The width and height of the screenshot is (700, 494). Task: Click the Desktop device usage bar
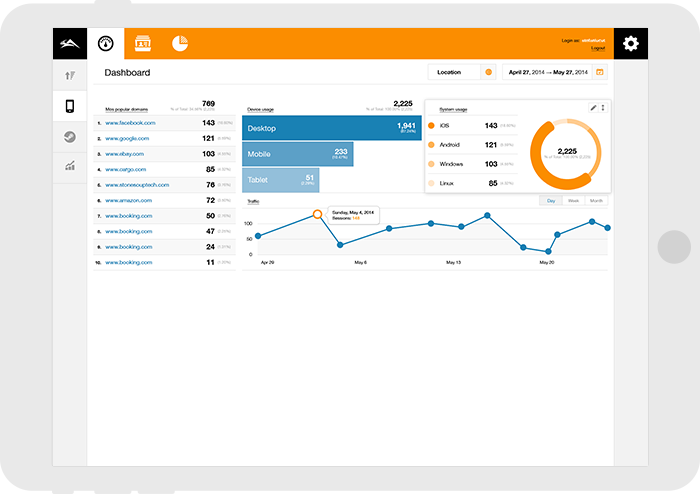pyautogui.click(x=331, y=128)
